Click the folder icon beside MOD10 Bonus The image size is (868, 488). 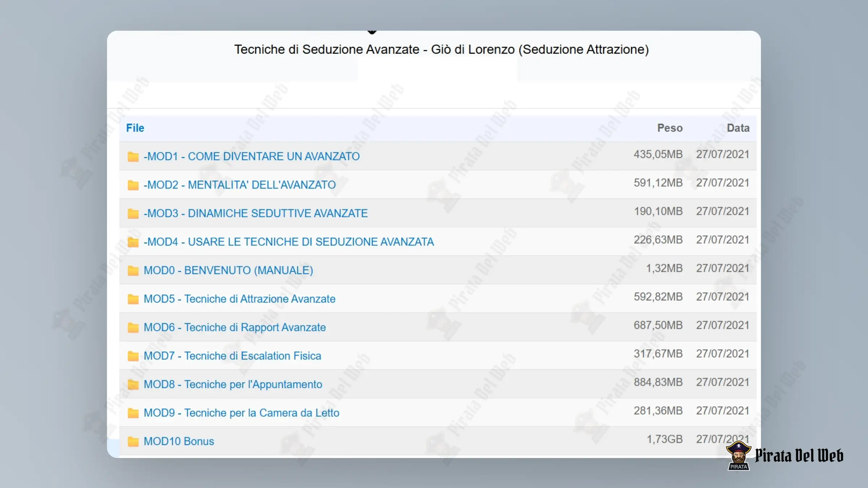pyautogui.click(x=133, y=441)
